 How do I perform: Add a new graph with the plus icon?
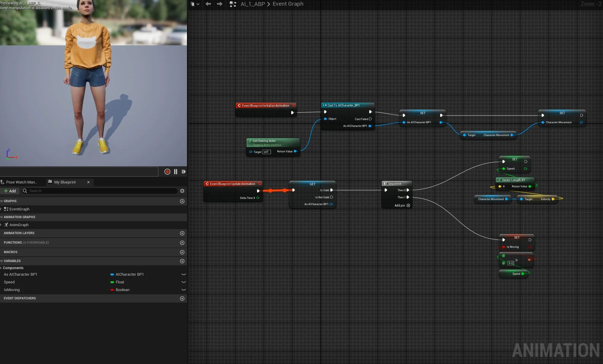182,201
